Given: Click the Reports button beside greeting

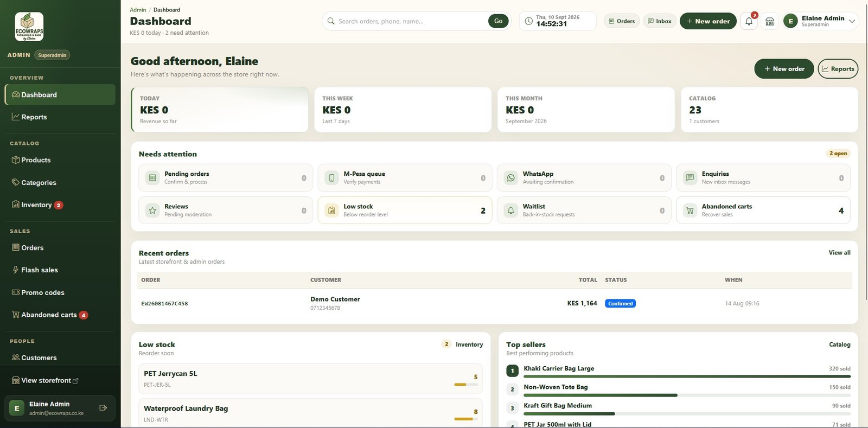Looking at the screenshot, I should point(838,69).
